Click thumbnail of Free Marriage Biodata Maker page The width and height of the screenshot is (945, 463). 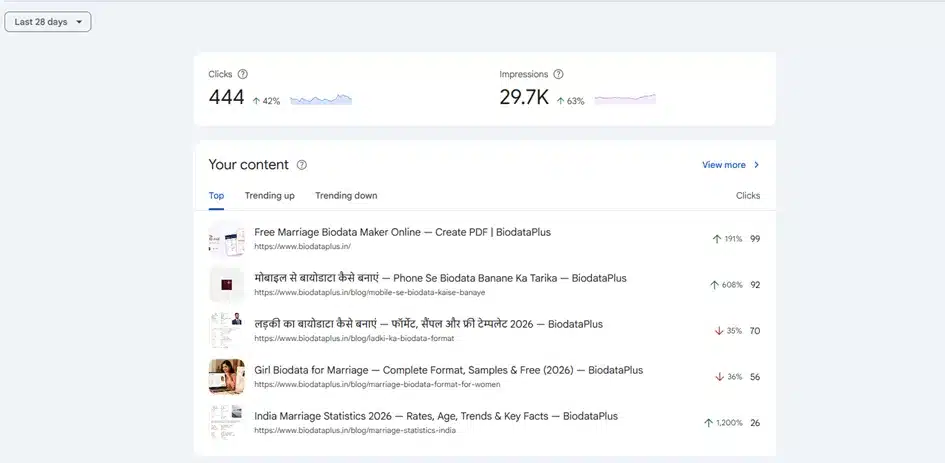click(227, 239)
